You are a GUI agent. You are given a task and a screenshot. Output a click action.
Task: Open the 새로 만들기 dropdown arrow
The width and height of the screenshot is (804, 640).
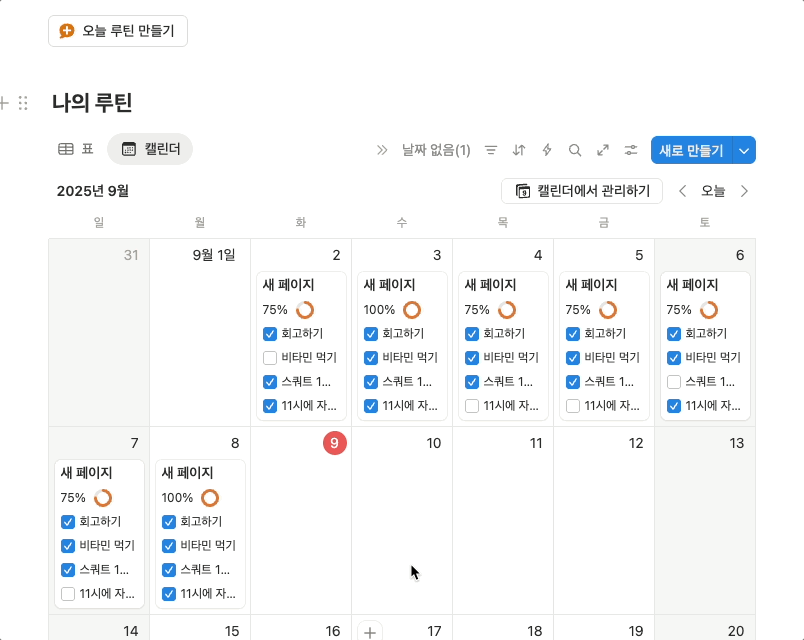click(744, 150)
